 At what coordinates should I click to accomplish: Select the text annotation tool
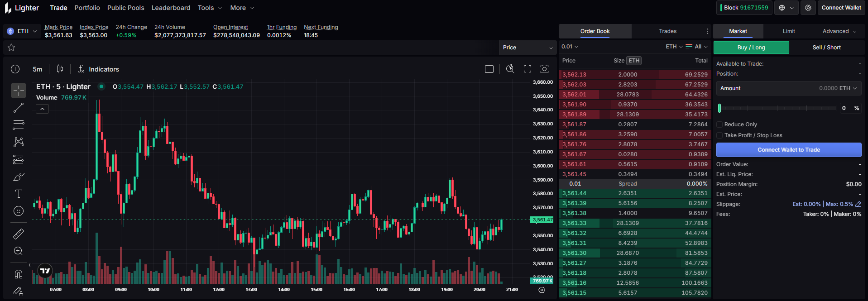19,194
